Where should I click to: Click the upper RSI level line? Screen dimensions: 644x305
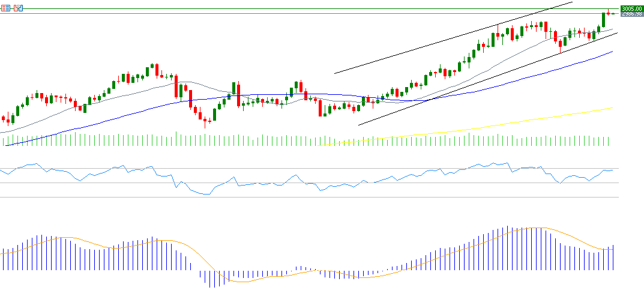(300, 169)
